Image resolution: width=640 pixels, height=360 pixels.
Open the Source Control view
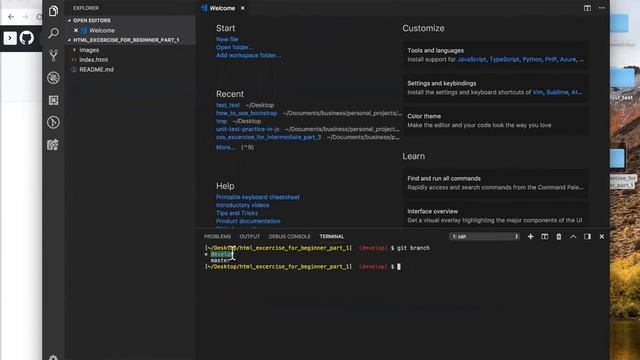[53, 56]
